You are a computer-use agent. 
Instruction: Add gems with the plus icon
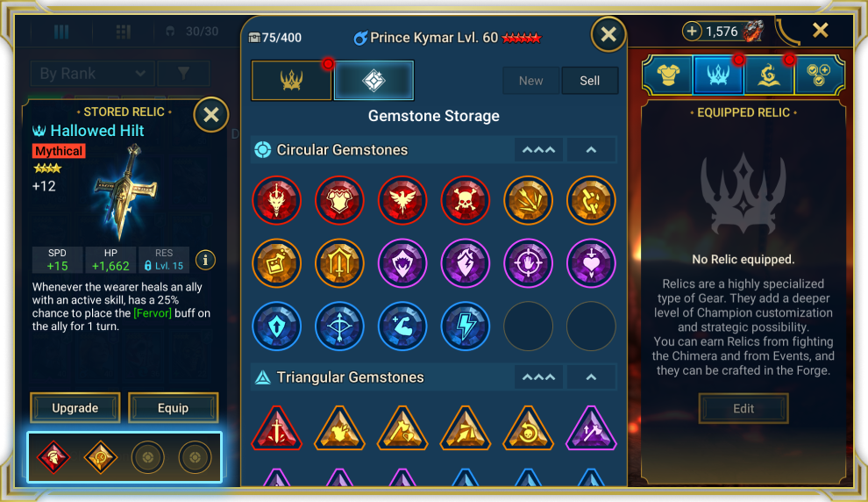point(692,31)
